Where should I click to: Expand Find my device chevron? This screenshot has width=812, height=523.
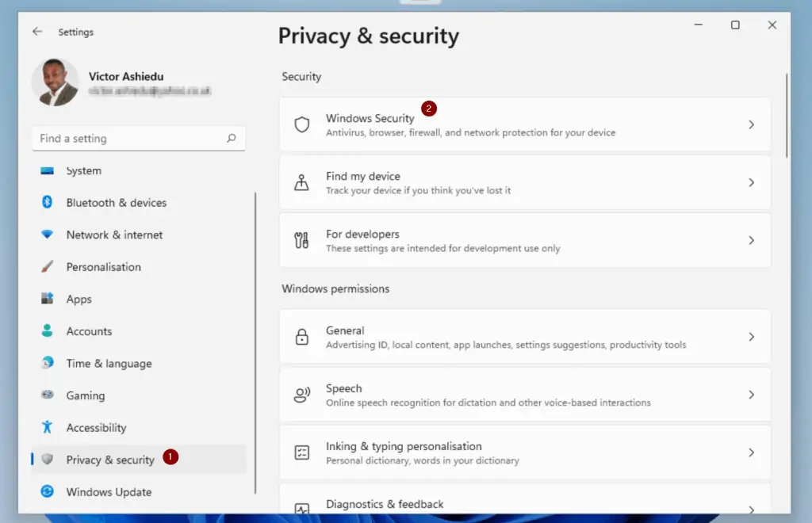tap(751, 182)
